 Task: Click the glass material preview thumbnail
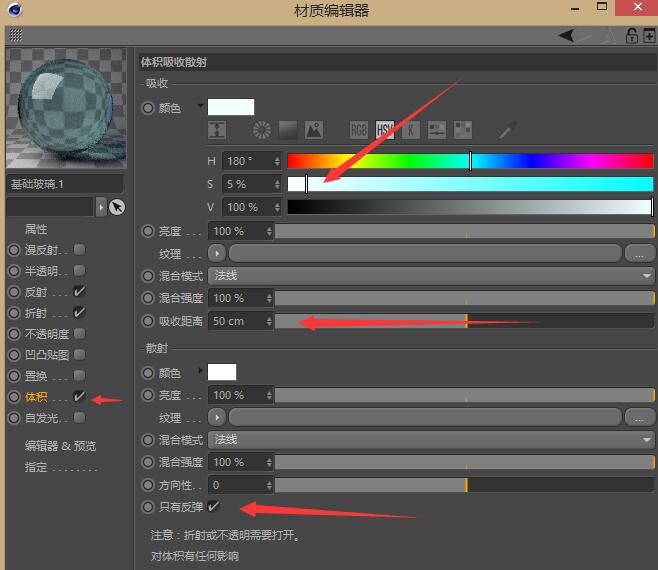click(66, 108)
